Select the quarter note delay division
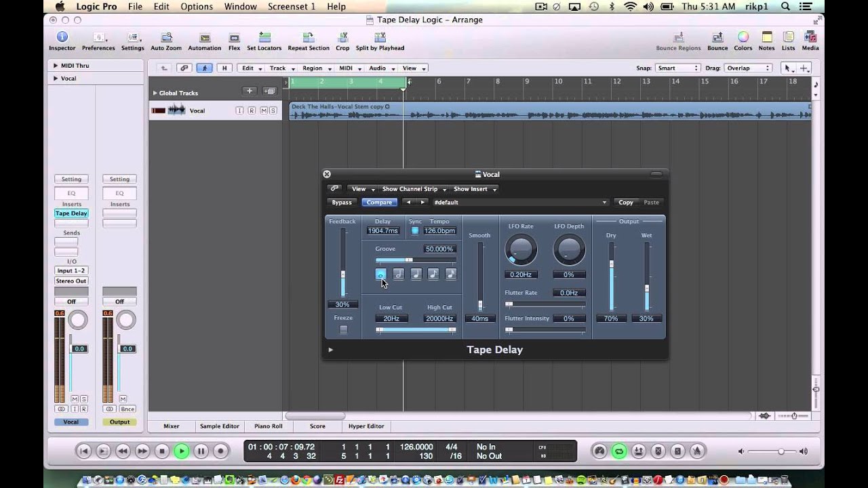 [416, 274]
